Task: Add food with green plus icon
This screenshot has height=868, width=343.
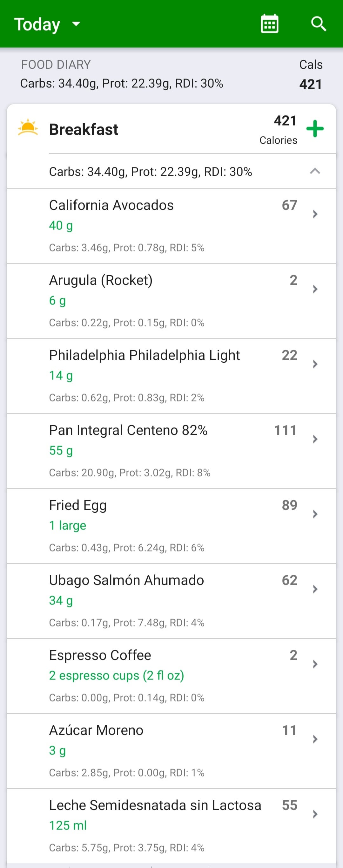Action: click(x=315, y=129)
